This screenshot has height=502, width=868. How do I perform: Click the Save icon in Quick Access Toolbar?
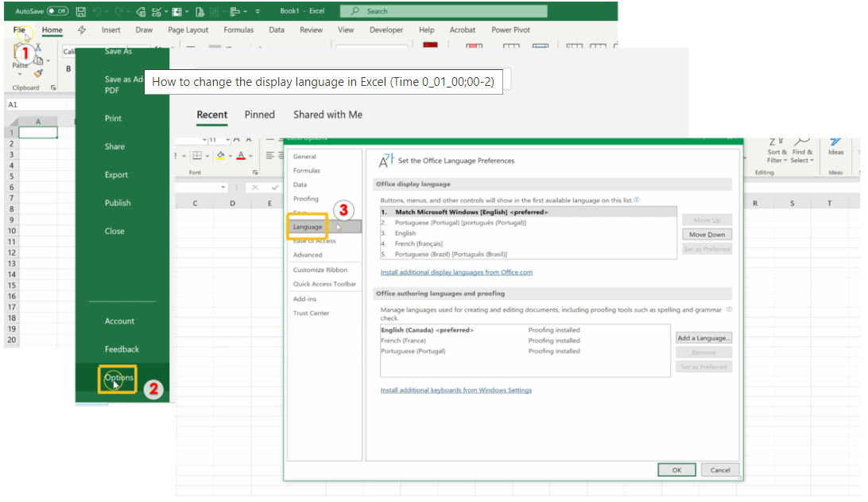click(82, 11)
